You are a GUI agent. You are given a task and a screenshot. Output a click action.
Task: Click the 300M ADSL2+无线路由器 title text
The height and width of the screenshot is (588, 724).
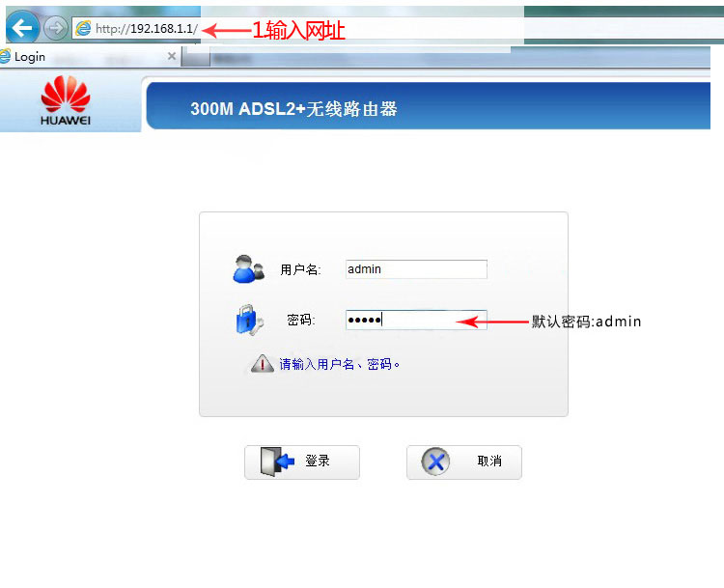click(x=293, y=109)
